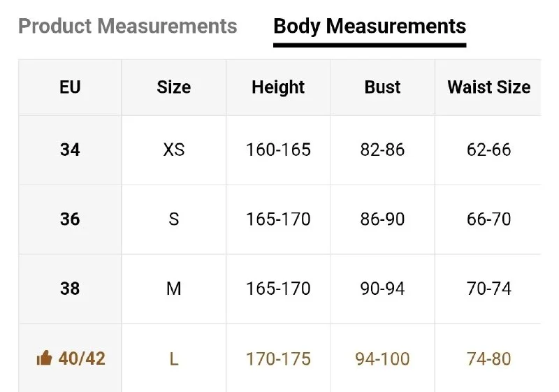
Task: Click the Height column header
Action: (278, 87)
